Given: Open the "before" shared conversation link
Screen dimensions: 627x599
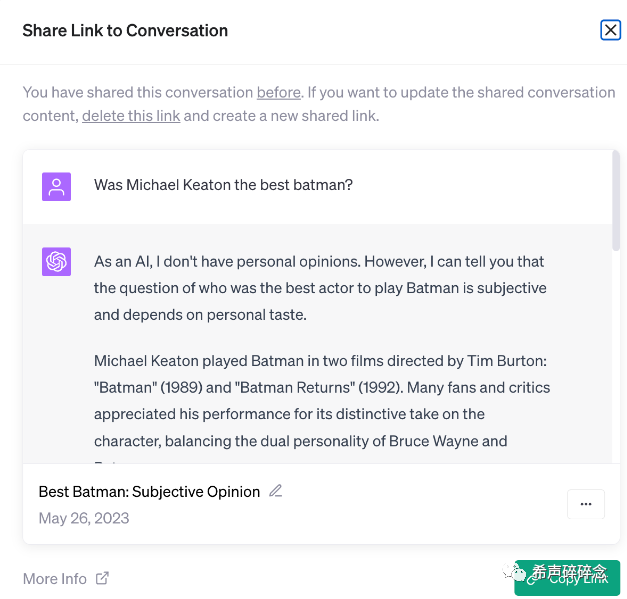Looking at the screenshot, I should pos(278,92).
